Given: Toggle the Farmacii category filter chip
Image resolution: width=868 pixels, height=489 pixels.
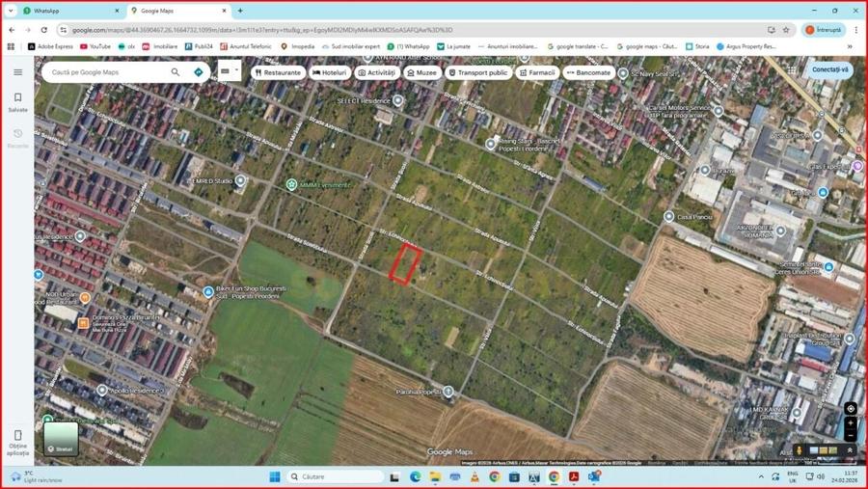Looking at the screenshot, I should 536,72.
